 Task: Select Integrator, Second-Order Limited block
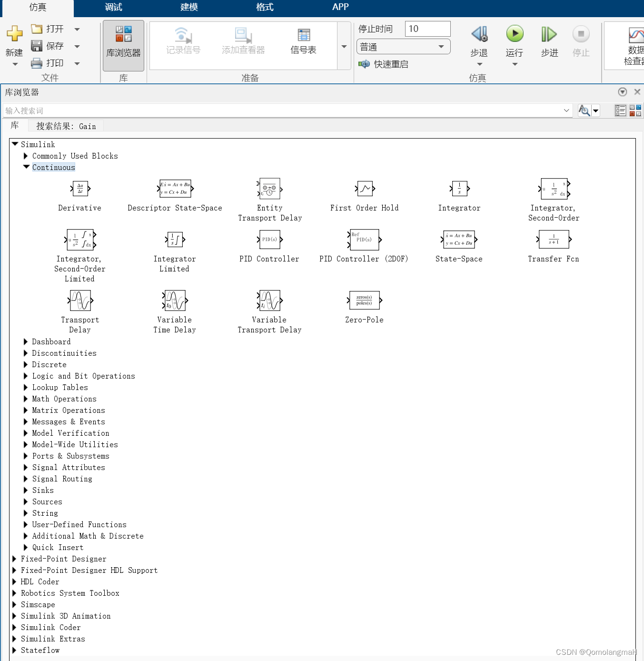(80, 240)
